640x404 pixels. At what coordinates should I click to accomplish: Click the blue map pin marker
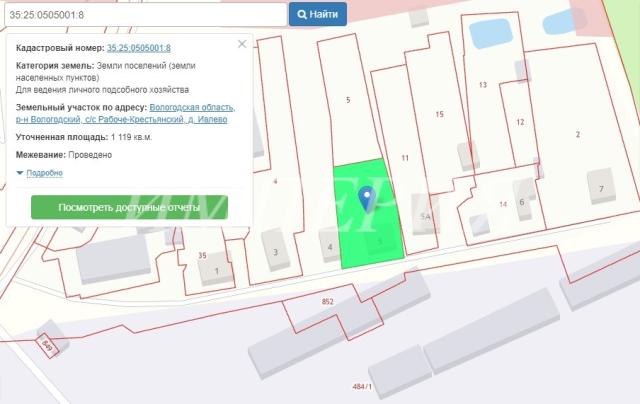[367, 199]
